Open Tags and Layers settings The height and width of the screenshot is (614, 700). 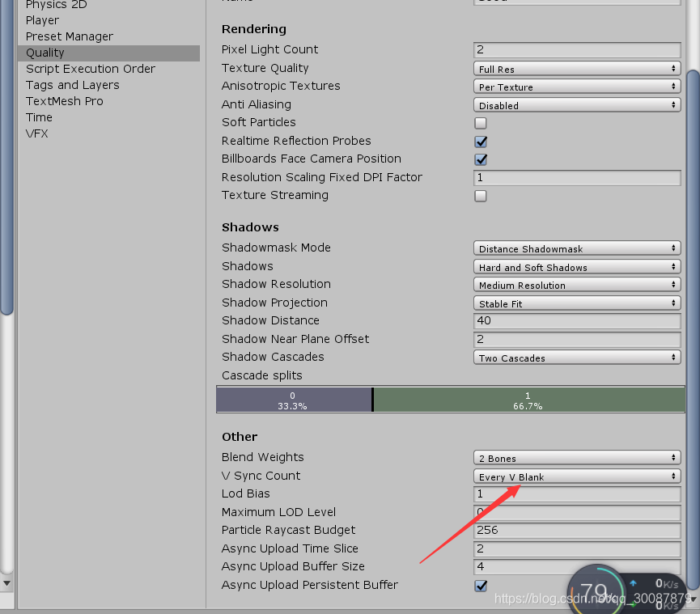click(x=72, y=85)
